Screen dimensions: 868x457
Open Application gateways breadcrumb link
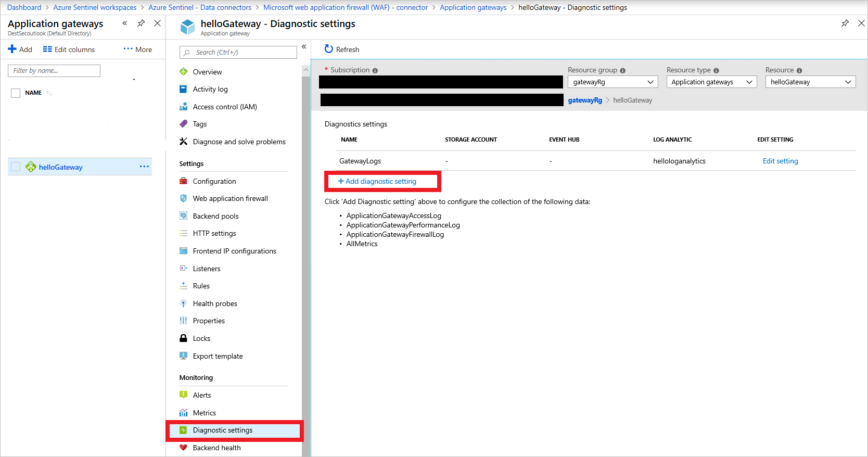473,7
